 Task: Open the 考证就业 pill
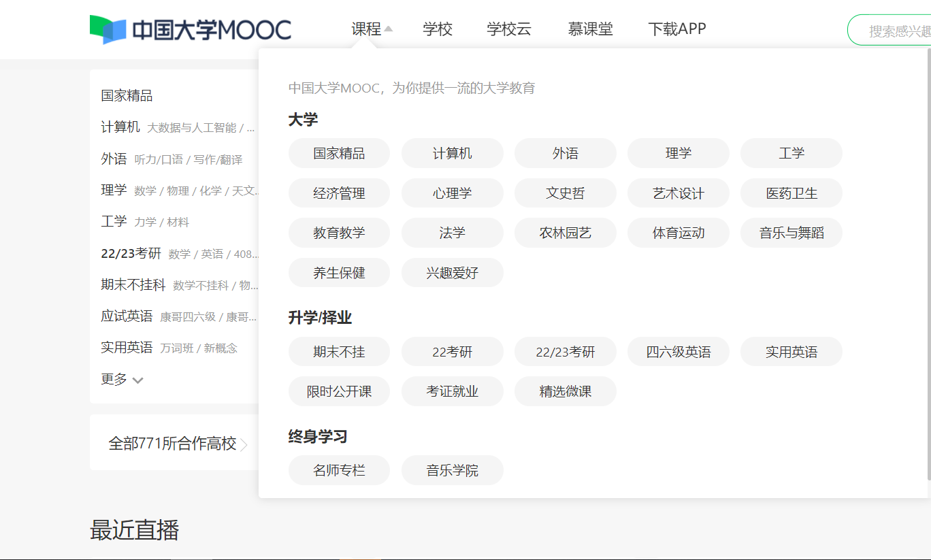[x=453, y=391]
